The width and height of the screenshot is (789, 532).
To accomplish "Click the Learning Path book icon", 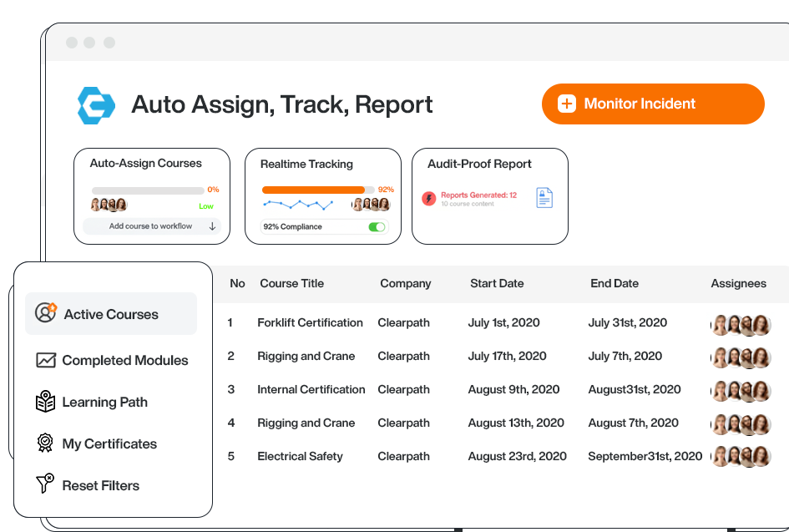I will pyautogui.click(x=46, y=403).
